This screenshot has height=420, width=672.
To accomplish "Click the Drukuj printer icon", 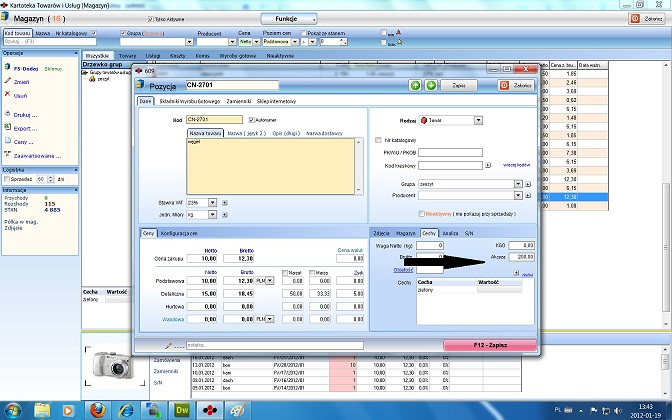I will click(7, 114).
